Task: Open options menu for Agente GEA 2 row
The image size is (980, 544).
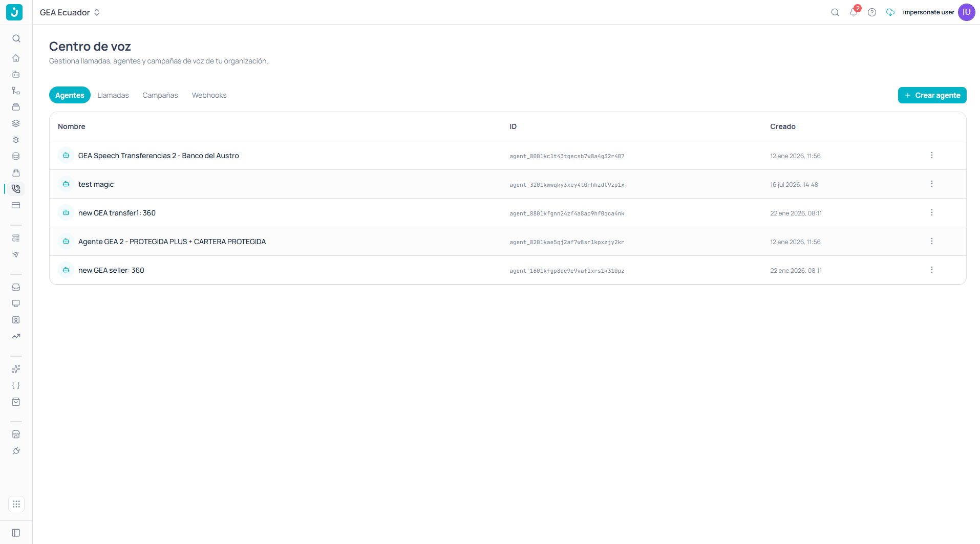Action: [932, 241]
